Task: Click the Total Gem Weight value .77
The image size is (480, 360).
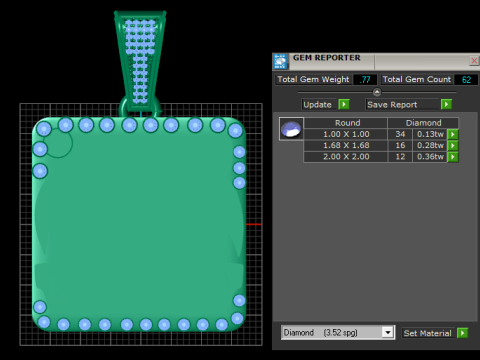Action: (365, 80)
